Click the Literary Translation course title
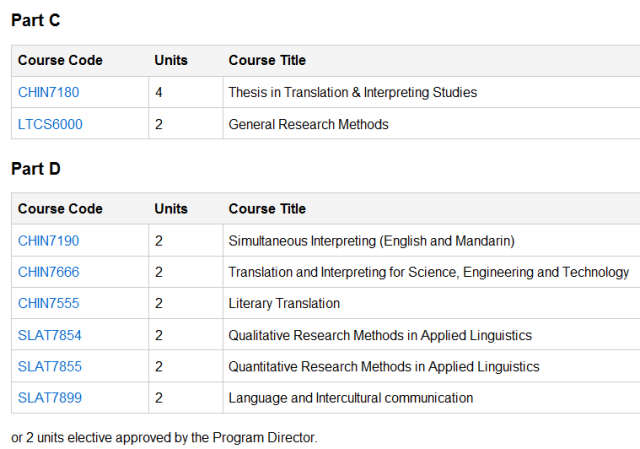640x449 pixels. pos(284,303)
